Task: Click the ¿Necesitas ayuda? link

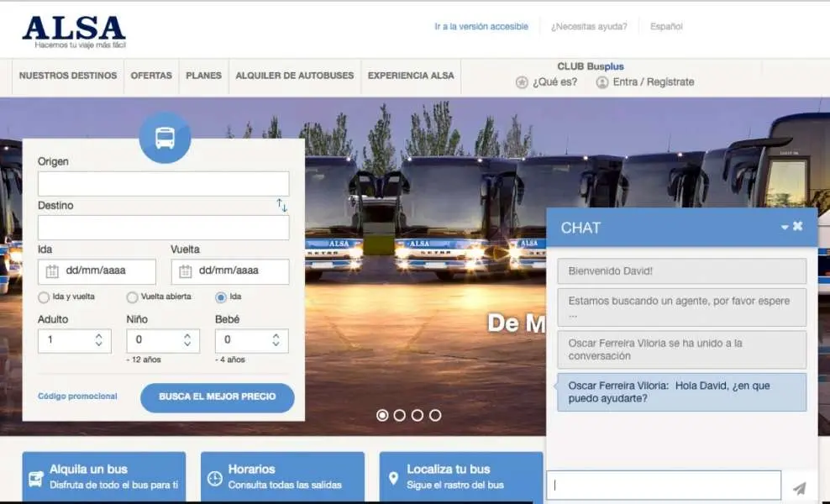Action: 589,27
